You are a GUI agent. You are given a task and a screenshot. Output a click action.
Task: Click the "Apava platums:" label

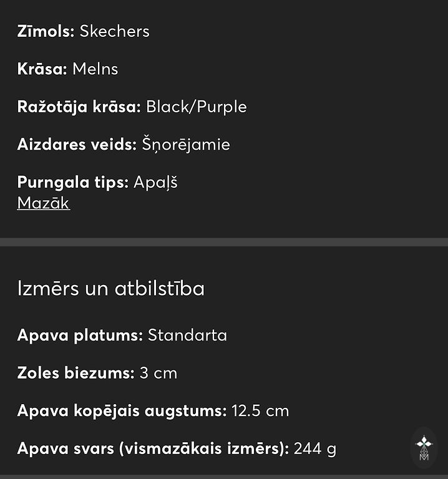pos(80,336)
